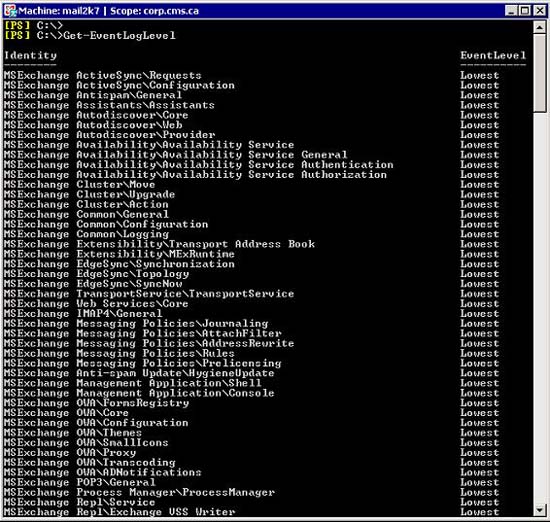Click the Cluster\Move row
The width and height of the screenshot is (550, 522).
point(251,185)
